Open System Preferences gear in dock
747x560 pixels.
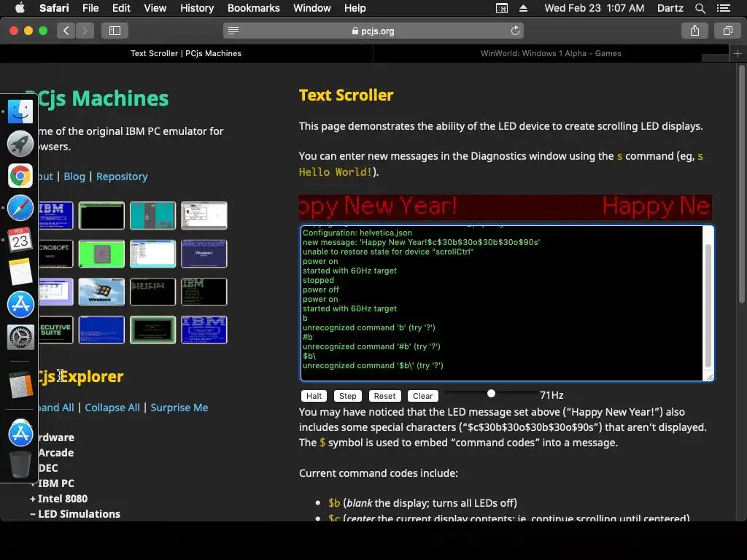[x=20, y=337]
